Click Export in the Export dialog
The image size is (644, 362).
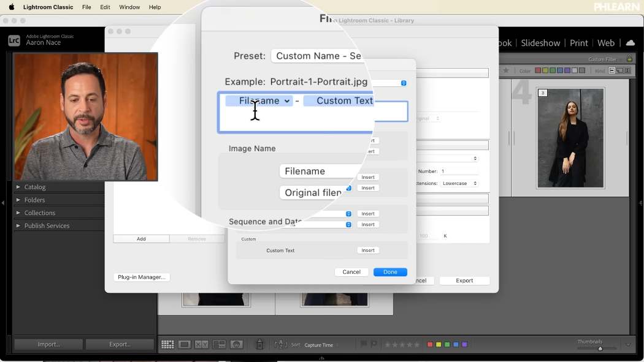pos(464,281)
